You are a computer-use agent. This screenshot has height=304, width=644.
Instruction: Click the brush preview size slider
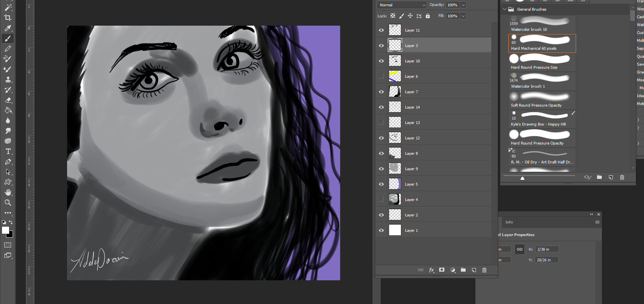522,178
